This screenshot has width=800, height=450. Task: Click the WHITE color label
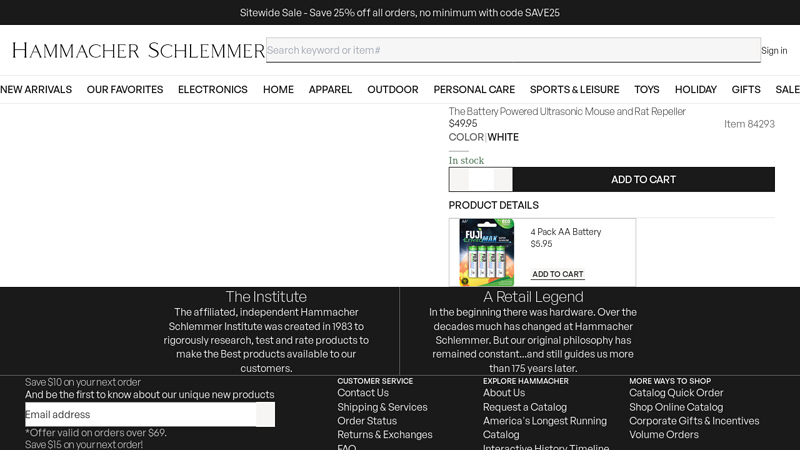pyautogui.click(x=503, y=137)
